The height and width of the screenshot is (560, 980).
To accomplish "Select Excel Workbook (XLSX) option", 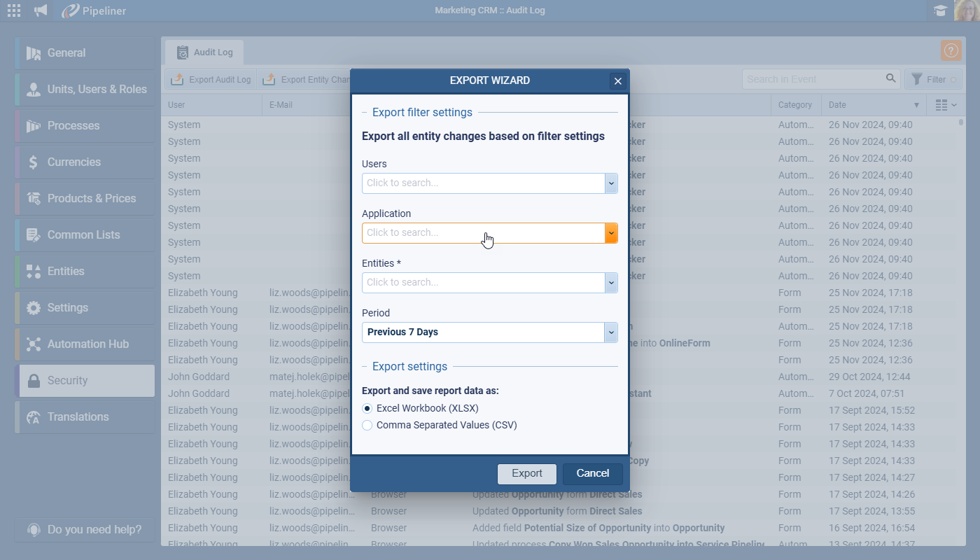I will click(x=367, y=408).
